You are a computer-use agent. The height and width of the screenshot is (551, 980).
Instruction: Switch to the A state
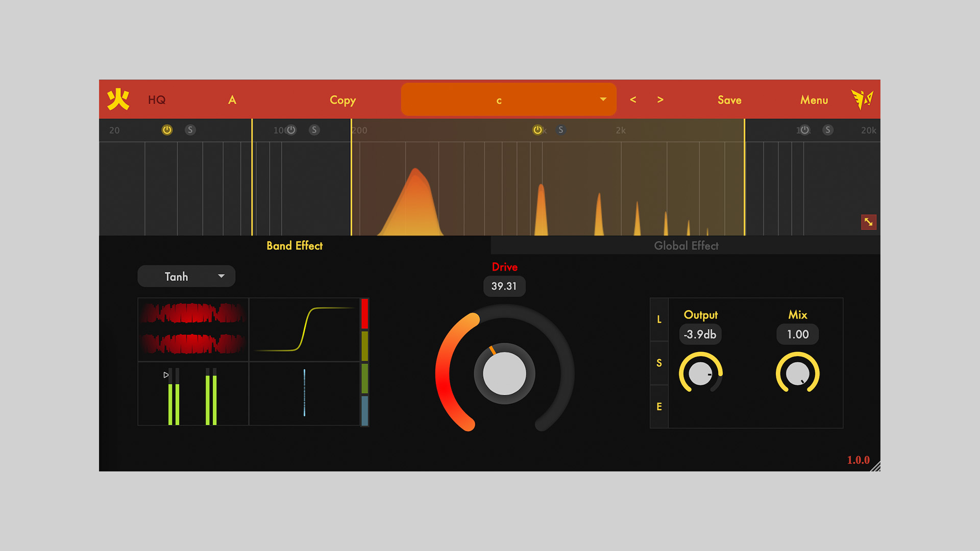click(x=232, y=100)
